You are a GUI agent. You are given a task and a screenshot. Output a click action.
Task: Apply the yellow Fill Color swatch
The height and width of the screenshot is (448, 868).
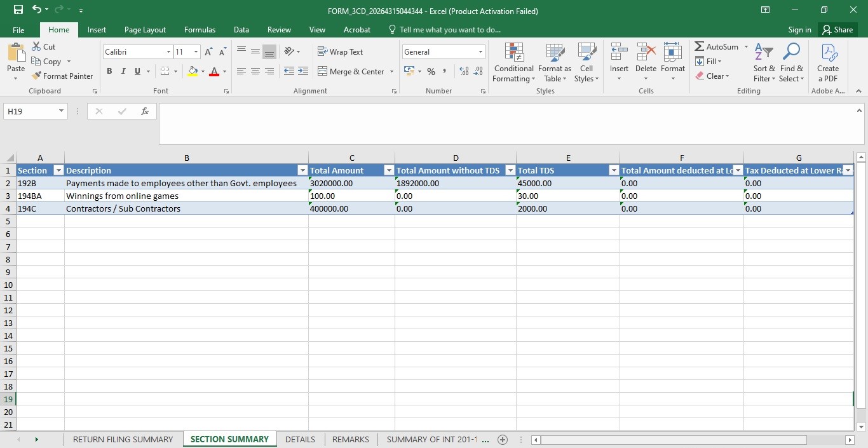[x=193, y=71]
